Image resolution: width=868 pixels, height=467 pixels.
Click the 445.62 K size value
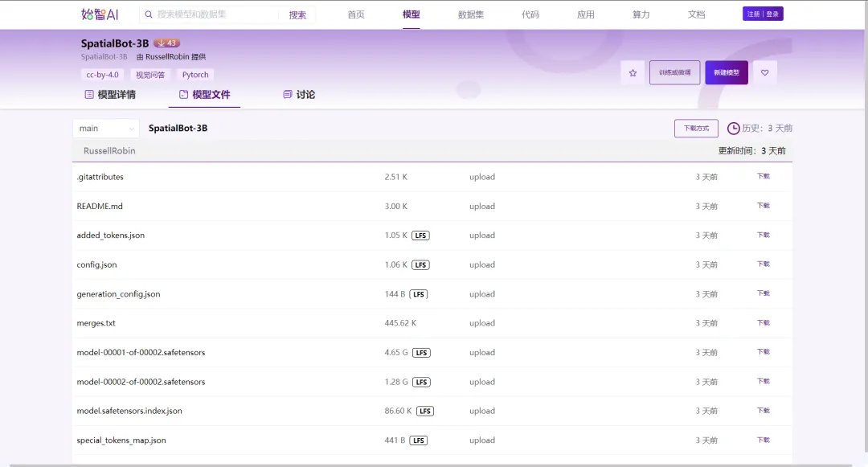click(400, 323)
